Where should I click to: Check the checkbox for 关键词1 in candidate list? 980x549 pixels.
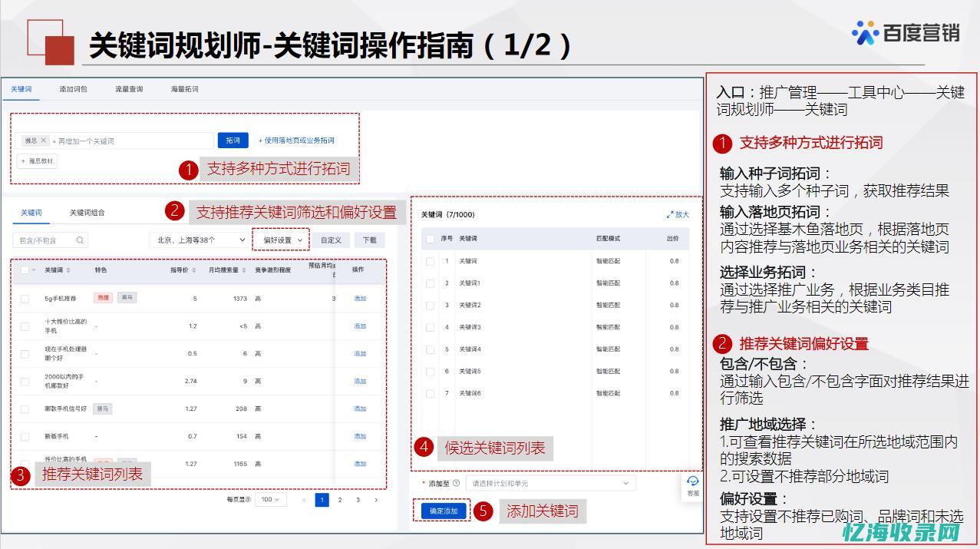430,284
